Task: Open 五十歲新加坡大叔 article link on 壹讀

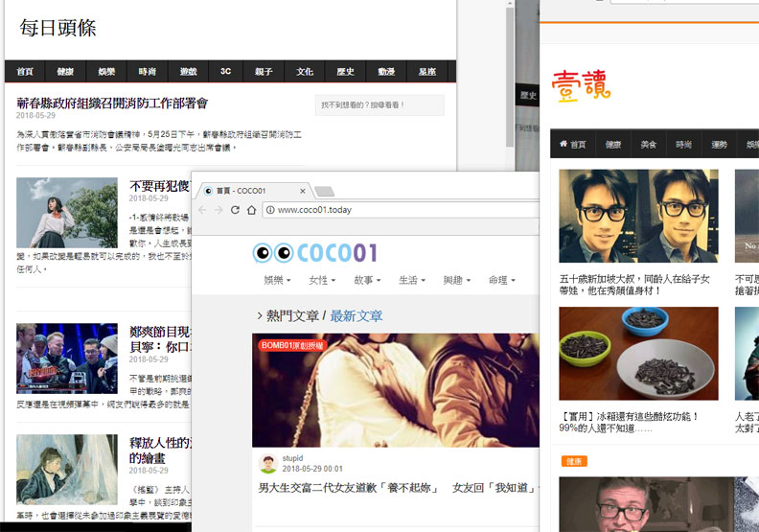Action: click(x=634, y=285)
